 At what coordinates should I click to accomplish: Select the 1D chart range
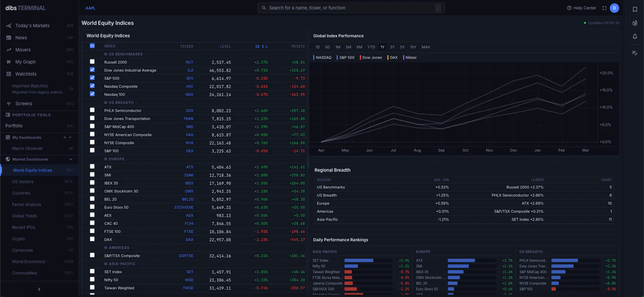pyautogui.click(x=318, y=47)
